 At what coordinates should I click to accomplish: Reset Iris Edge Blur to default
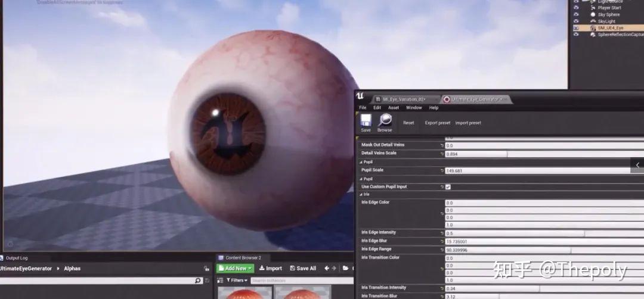[x=442, y=242]
